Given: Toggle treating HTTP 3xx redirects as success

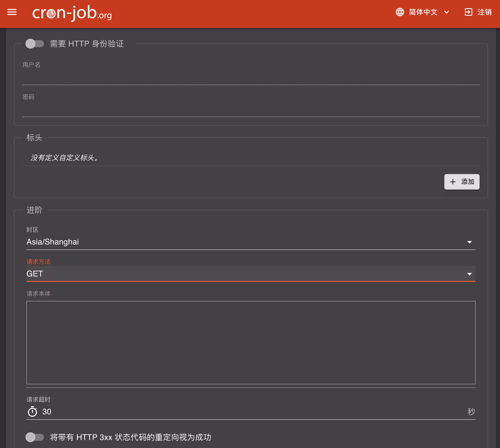Looking at the screenshot, I should 35,437.
